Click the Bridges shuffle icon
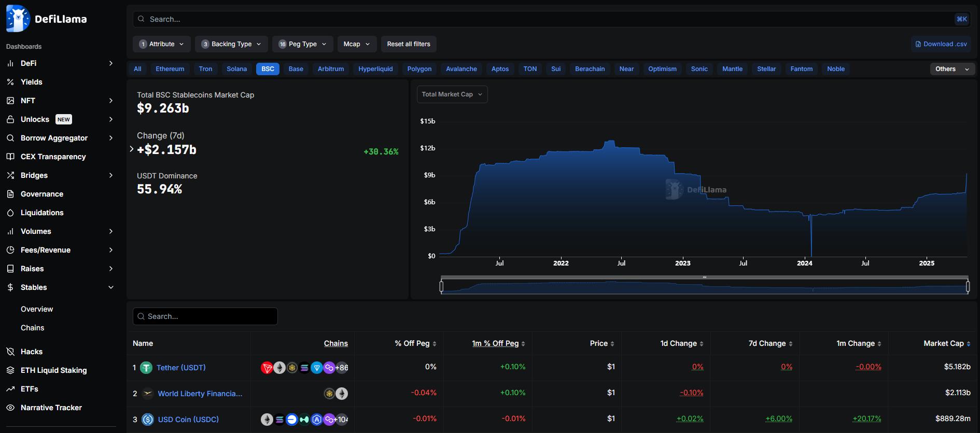980x433 pixels. 10,175
